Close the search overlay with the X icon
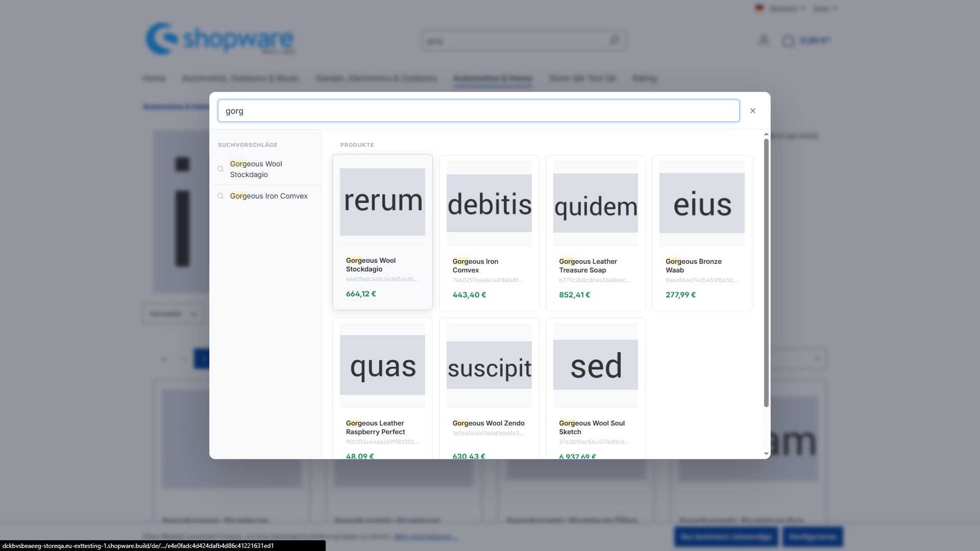The width and height of the screenshot is (980, 551). pos(752,111)
